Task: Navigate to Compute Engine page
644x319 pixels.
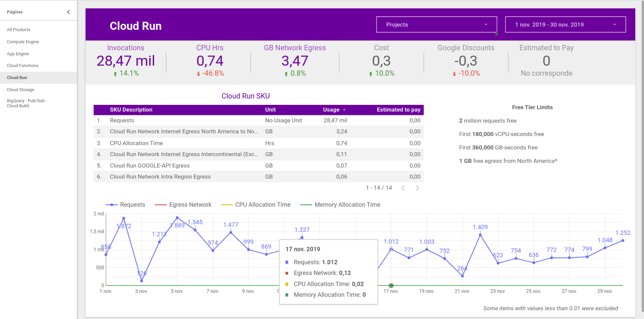Action: 23,42
